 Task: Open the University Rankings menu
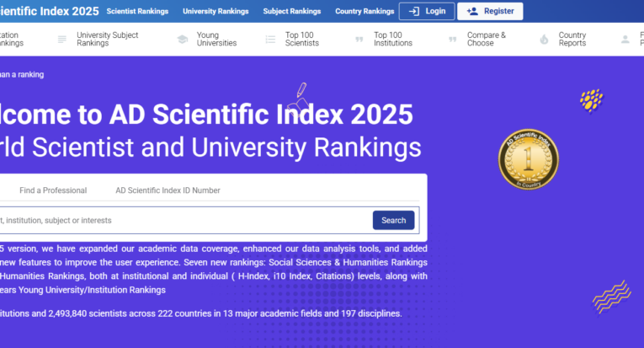217,12
